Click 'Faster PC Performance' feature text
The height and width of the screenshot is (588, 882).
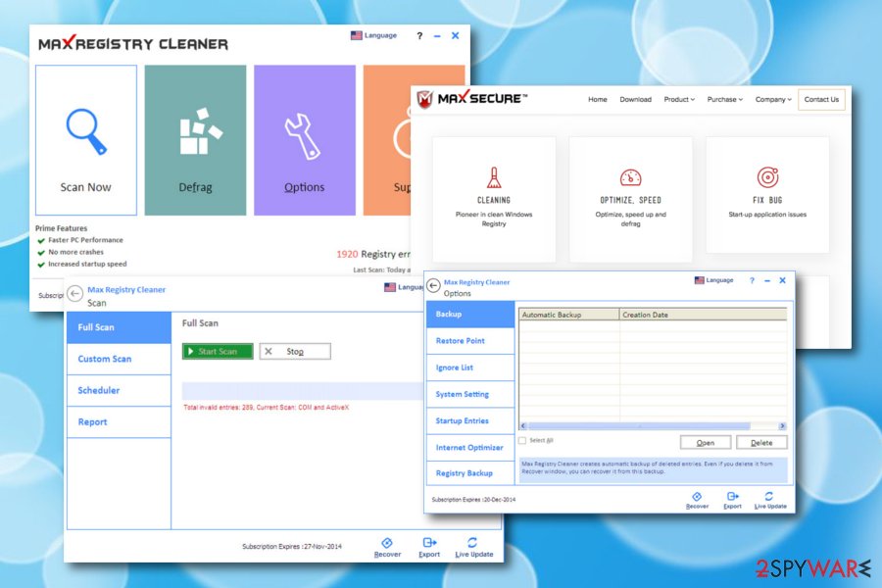click(85, 240)
